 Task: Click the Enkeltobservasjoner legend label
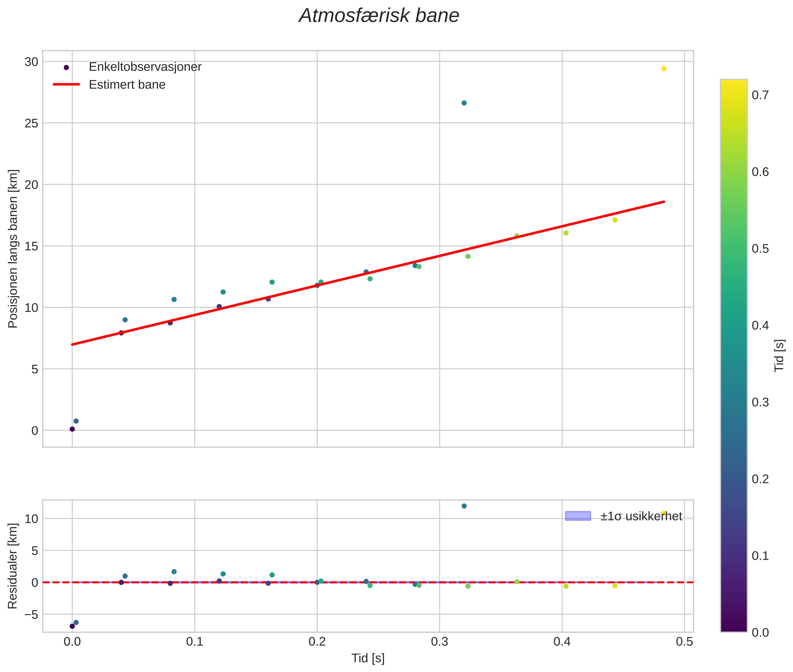point(145,67)
